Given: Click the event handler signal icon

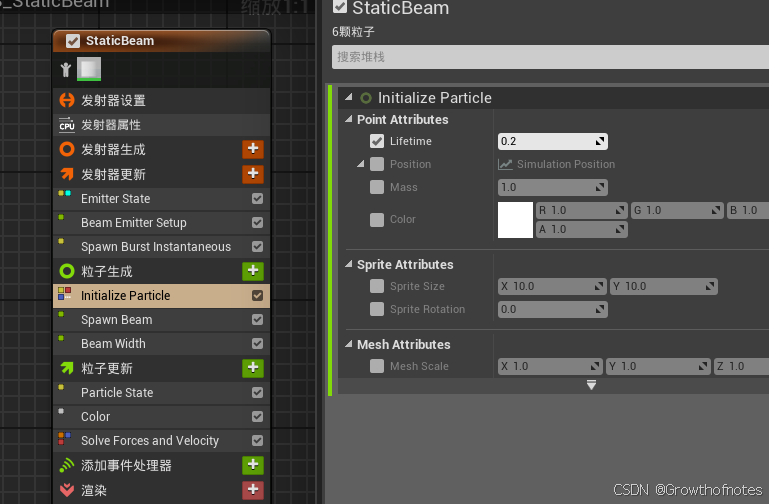Looking at the screenshot, I should pyautogui.click(x=67, y=465).
